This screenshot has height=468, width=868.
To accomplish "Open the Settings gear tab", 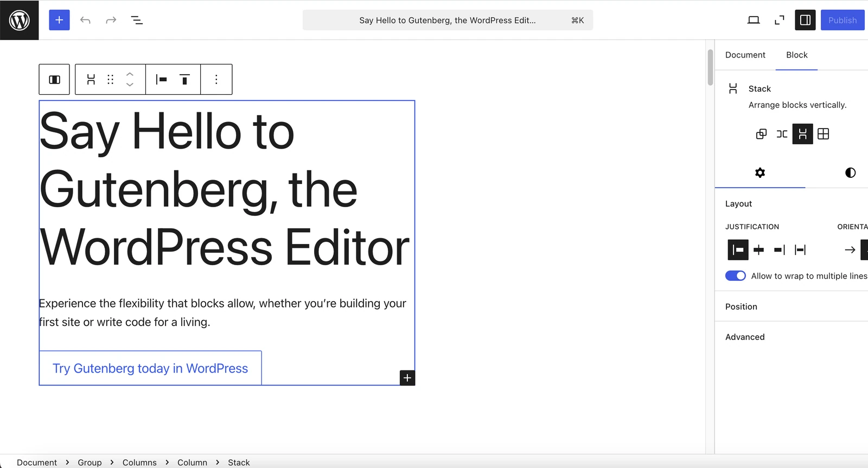I will tap(760, 172).
